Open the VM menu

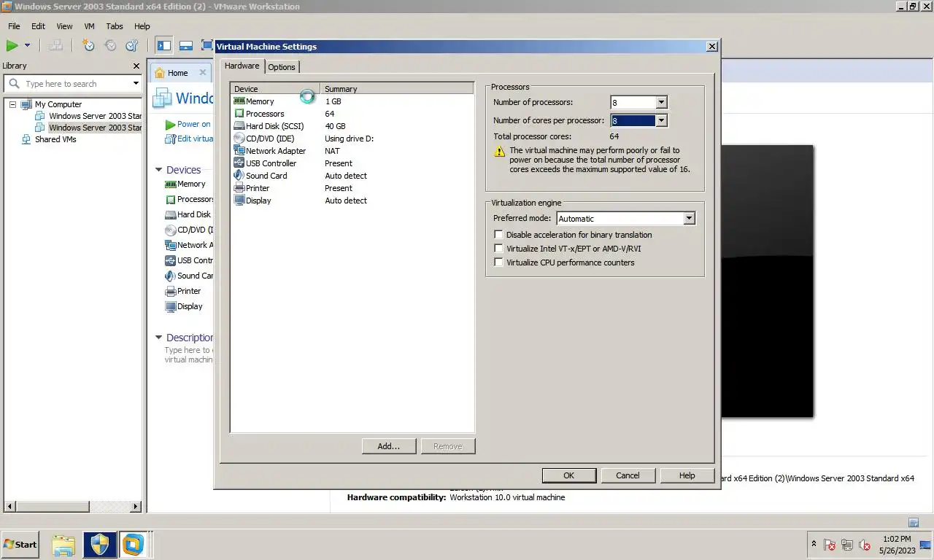pyautogui.click(x=89, y=26)
